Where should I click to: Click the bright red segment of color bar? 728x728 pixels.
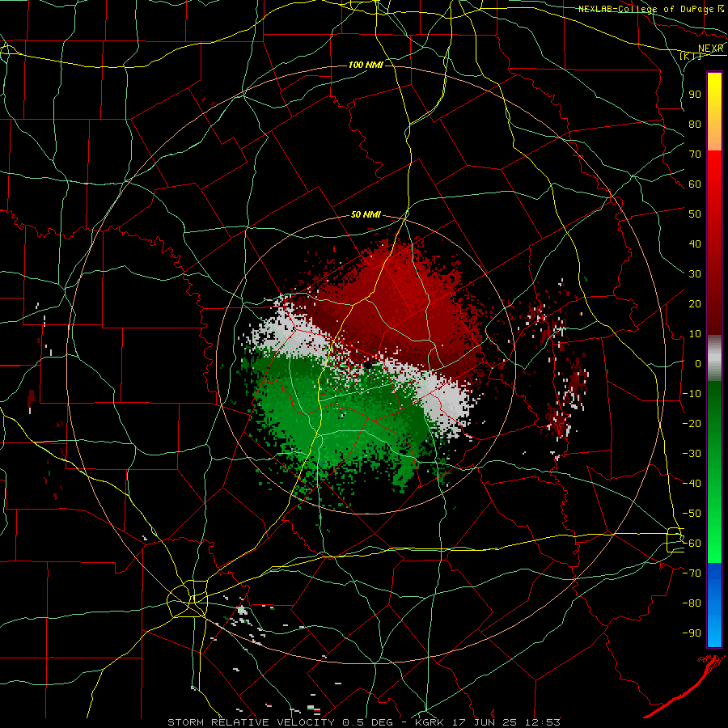(x=714, y=243)
